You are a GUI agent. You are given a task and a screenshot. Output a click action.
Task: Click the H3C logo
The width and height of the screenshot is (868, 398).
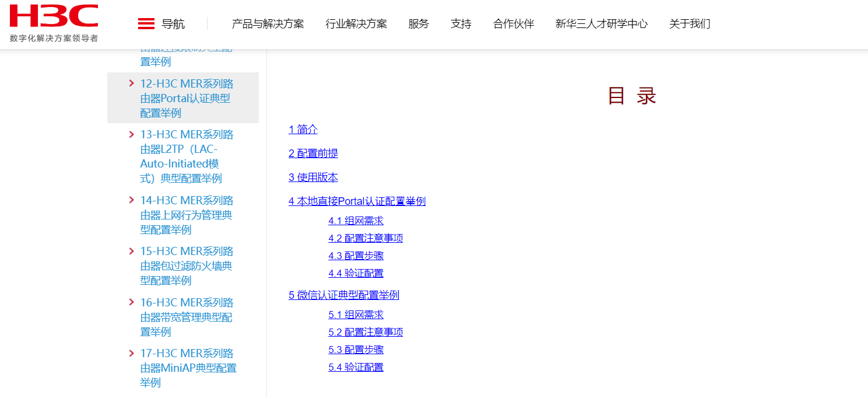[54, 16]
